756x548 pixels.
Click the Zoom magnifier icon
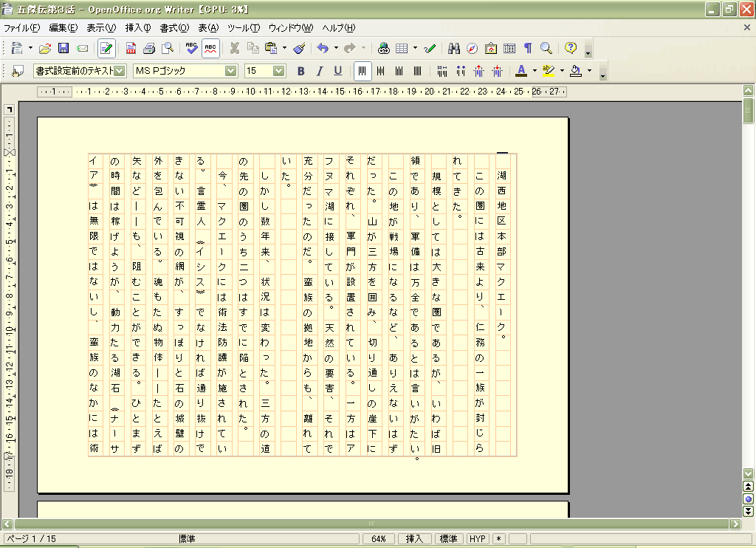[546, 48]
